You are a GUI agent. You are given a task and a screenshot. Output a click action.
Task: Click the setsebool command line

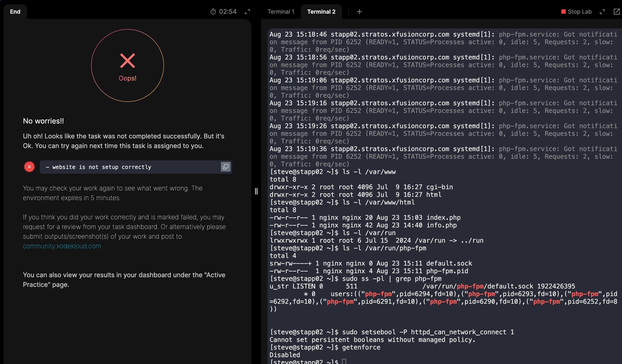click(x=392, y=332)
